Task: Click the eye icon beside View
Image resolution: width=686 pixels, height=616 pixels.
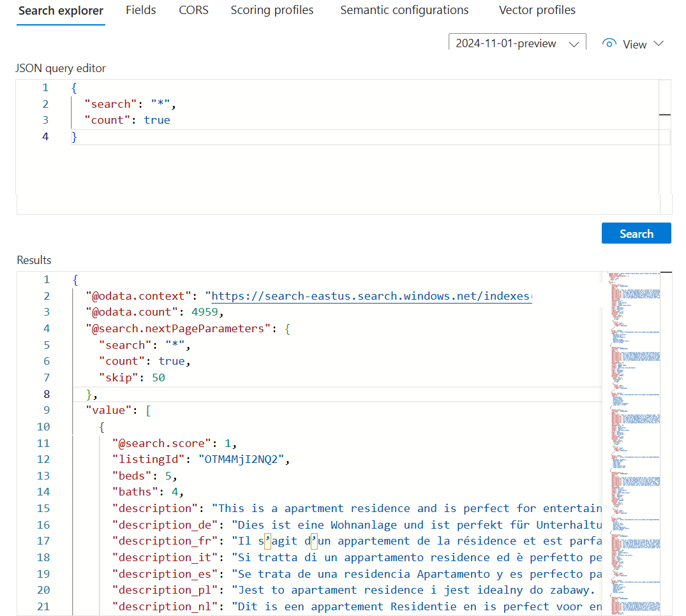Action: [x=609, y=44]
